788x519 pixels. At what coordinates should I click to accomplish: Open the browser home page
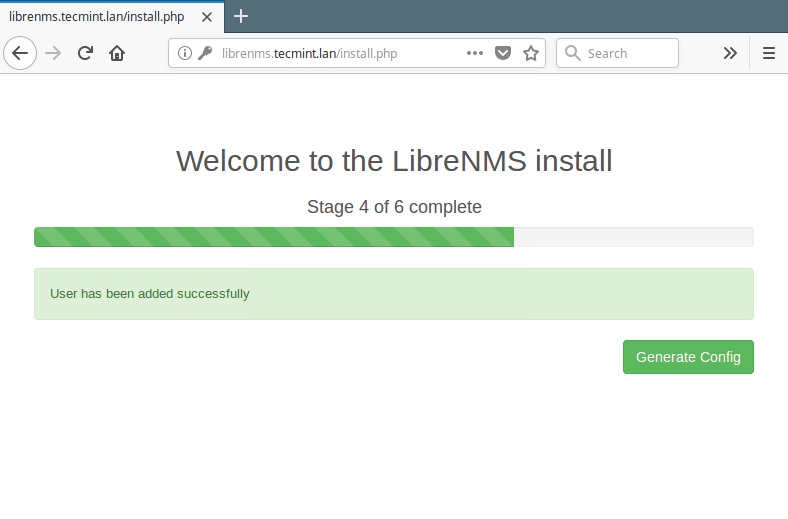coord(117,53)
